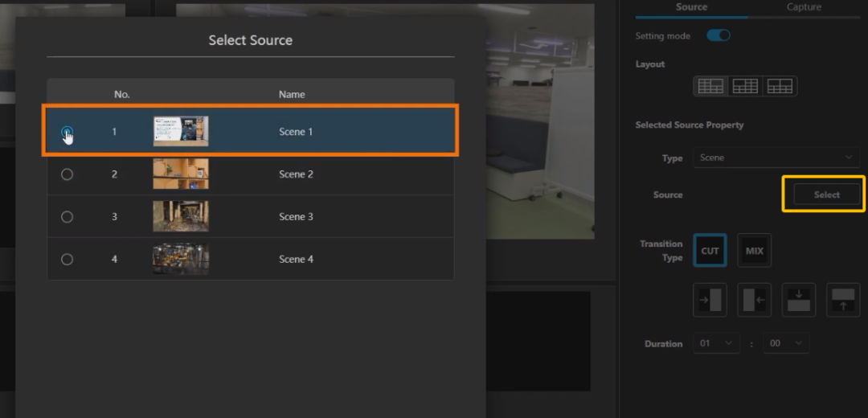Choose the middle Layout grid icon
Image resolution: width=868 pixels, height=418 pixels.
click(x=745, y=86)
